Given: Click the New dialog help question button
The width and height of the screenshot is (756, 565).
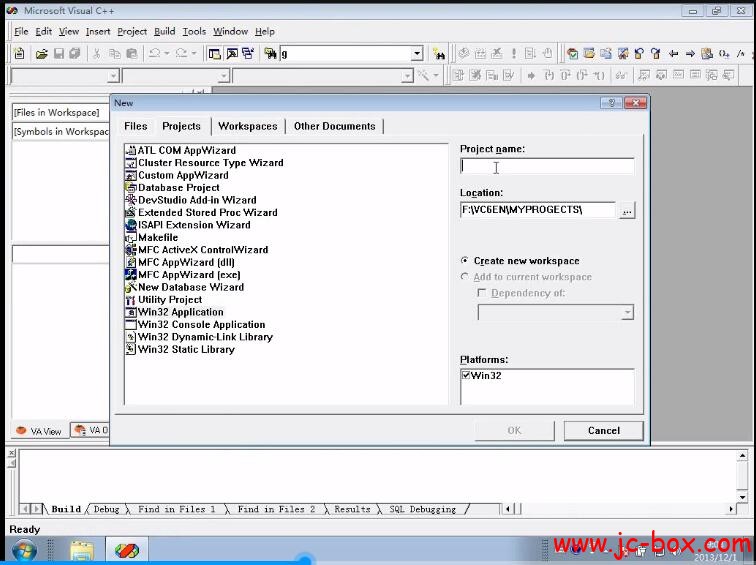Looking at the screenshot, I should point(611,103).
